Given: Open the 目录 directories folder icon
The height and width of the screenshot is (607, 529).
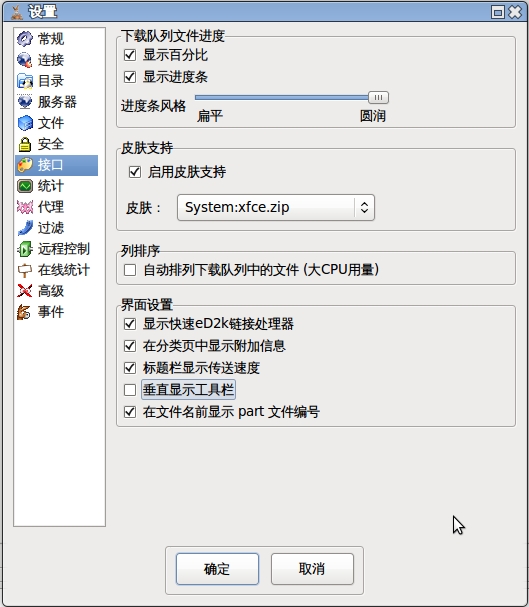Looking at the screenshot, I should coord(25,81).
